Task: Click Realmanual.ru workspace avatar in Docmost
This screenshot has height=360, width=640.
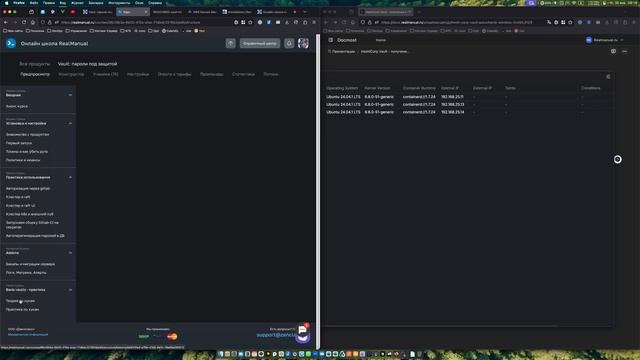Action: point(589,40)
